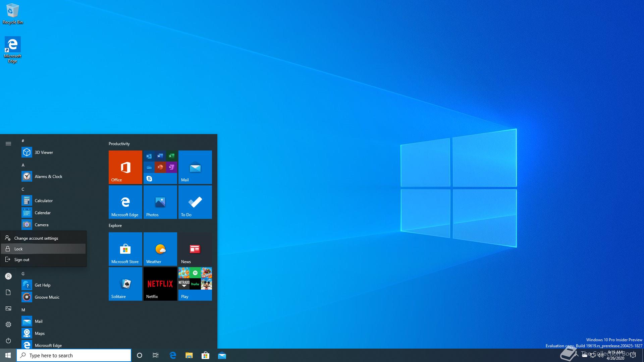Image resolution: width=644 pixels, height=362 pixels.
Task: Click the Type here to search box
Action: 74,355
